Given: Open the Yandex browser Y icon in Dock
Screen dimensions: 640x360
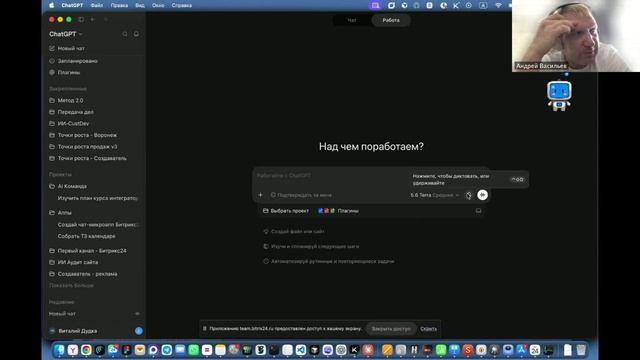Looking at the screenshot, I should pos(73,350).
